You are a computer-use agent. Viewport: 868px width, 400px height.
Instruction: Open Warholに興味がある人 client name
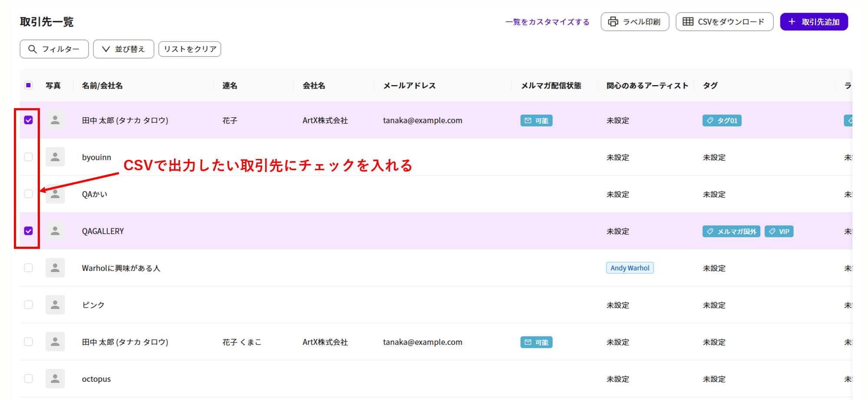click(121, 268)
